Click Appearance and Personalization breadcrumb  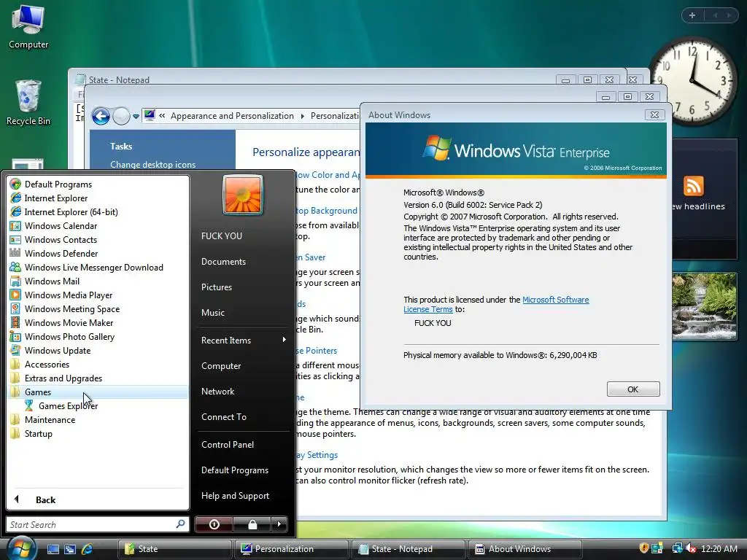pyautogui.click(x=232, y=116)
